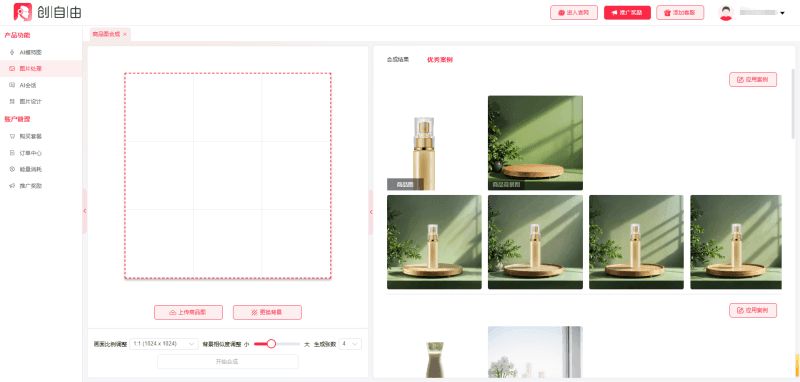Switch to the 合成结果 tab
The image size is (800, 382).
pos(397,60)
